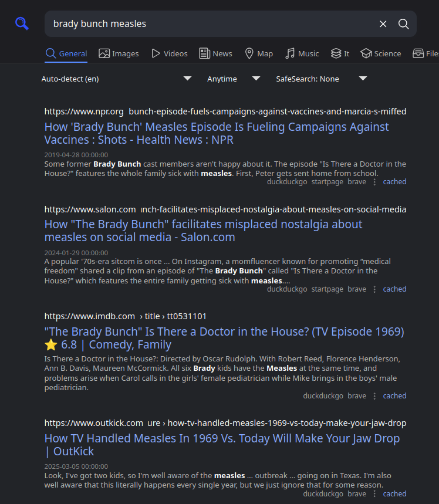439x504 pixels.
Task: Open the News category
Action: [215, 53]
